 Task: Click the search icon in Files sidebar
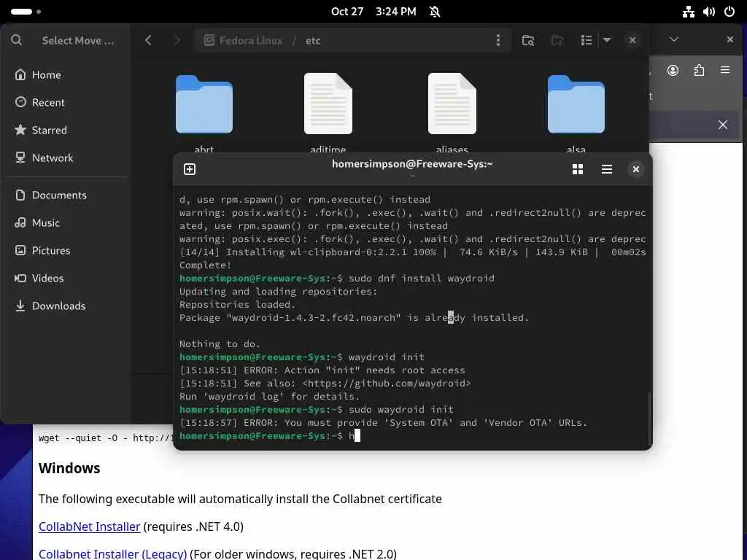click(x=16, y=40)
